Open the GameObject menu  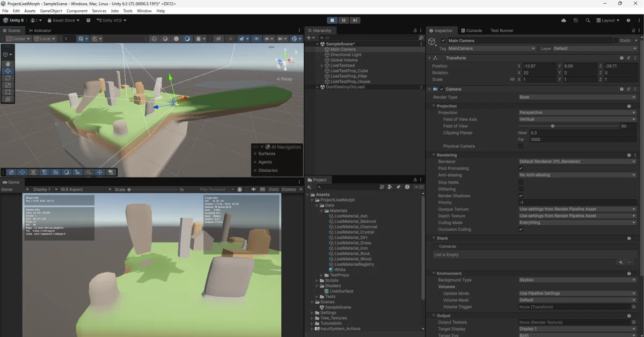click(x=51, y=11)
